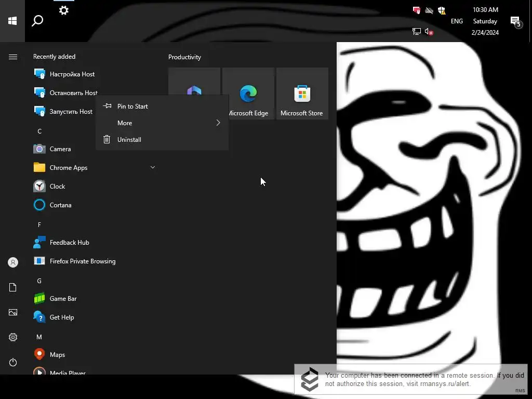This screenshot has height=399, width=532.
Task: Open Get Help app
Action: click(x=95, y=317)
